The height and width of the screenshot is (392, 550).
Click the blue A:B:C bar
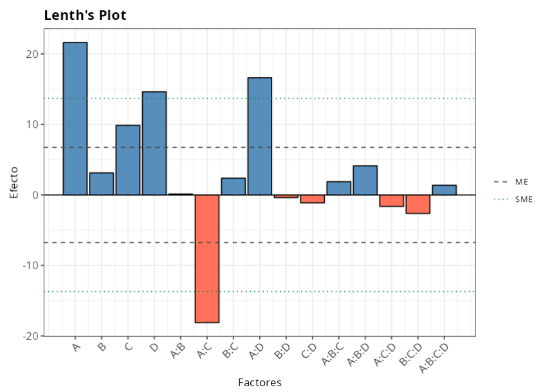(339, 188)
